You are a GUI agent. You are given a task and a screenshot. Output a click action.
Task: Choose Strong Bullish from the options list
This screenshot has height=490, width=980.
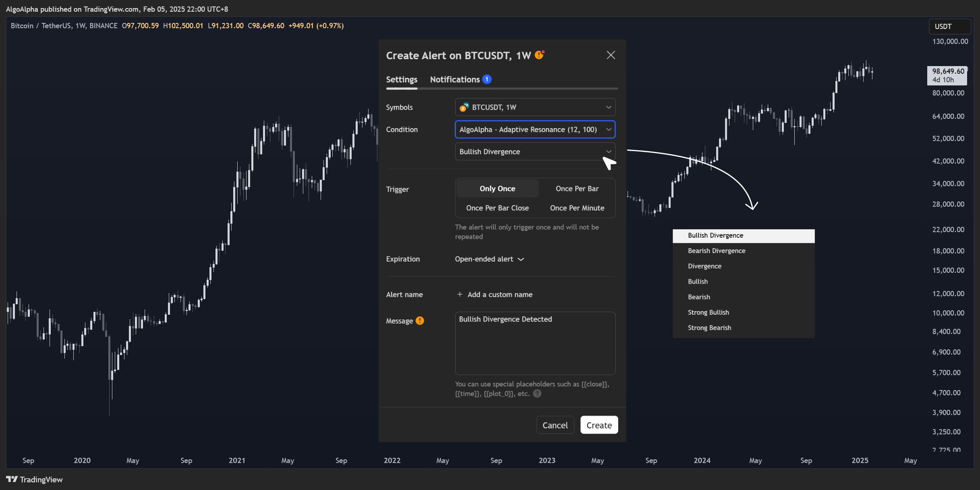coord(744,312)
